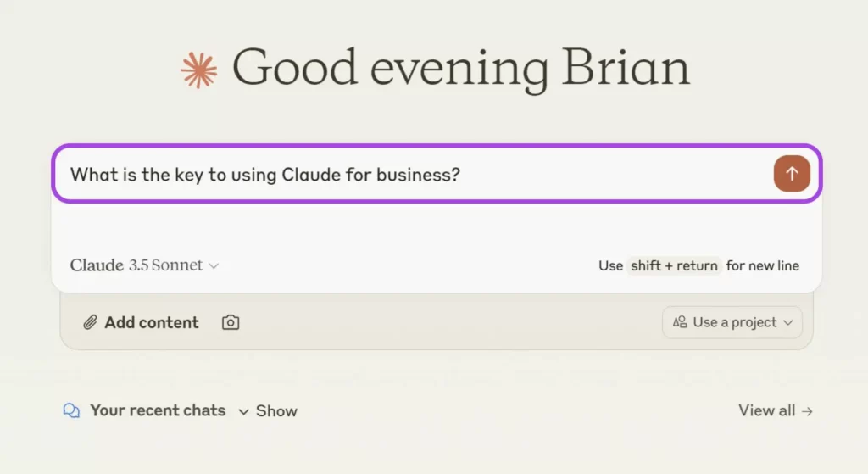Click the recent chats speech bubble icon
The height and width of the screenshot is (474, 868).
tap(71, 410)
